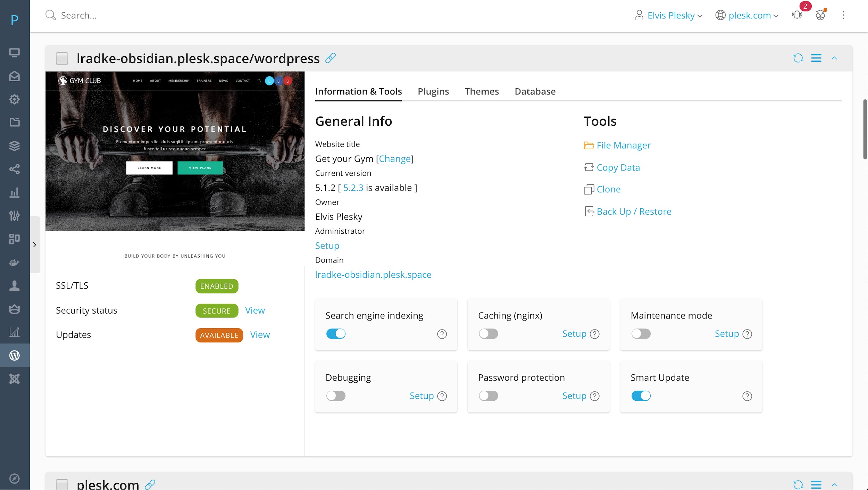Click the Plesk logo in sidebar
Image resolution: width=868 pixels, height=490 pixels.
click(x=15, y=20)
